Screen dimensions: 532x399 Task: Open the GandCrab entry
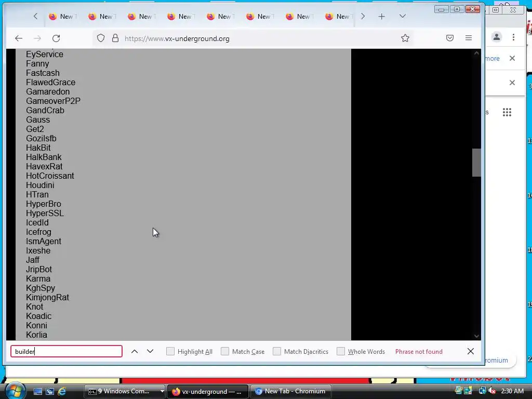click(45, 110)
